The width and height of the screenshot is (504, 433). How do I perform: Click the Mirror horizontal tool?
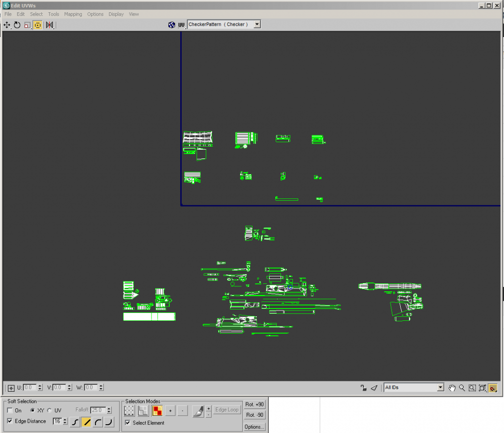(49, 25)
